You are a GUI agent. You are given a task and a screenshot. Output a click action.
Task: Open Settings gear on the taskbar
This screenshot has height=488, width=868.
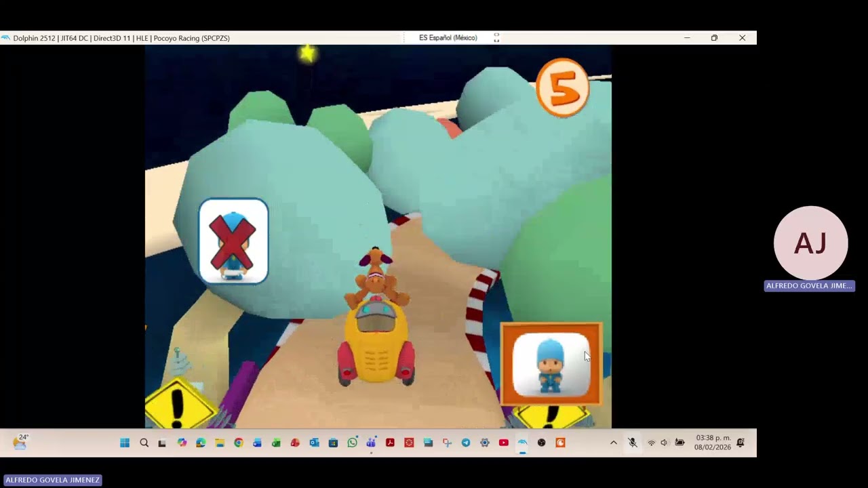pos(485,443)
